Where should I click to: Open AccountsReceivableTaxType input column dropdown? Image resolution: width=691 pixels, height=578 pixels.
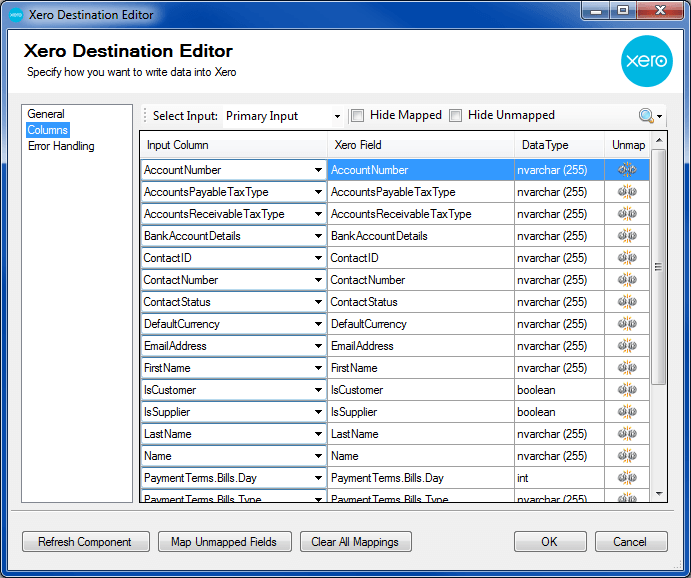[318, 214]
